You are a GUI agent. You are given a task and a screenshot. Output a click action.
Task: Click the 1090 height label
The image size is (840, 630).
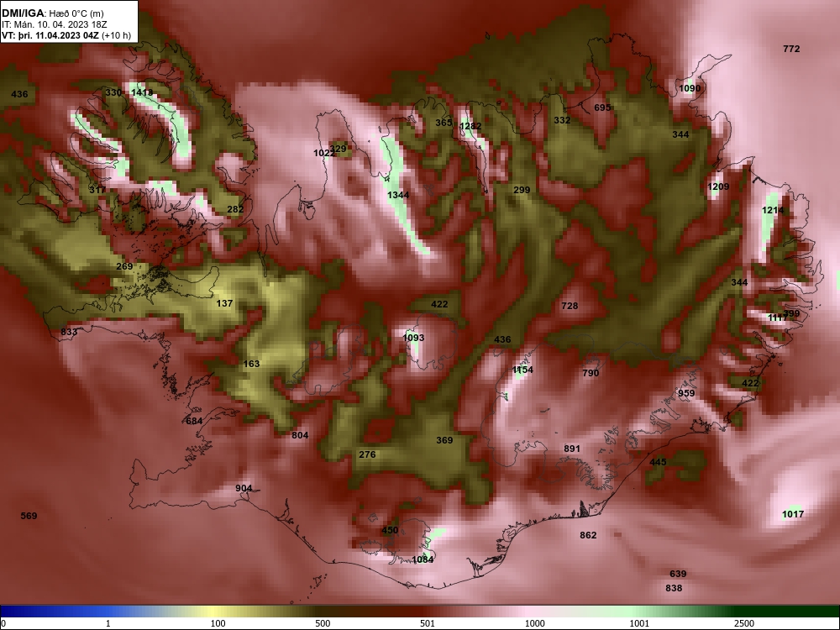click(690, 88)
